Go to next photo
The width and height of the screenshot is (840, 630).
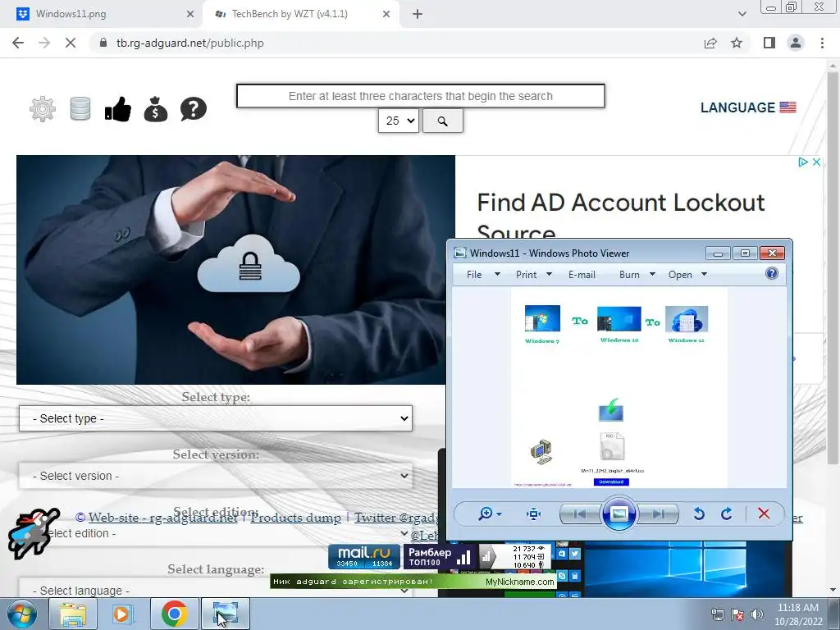point(659,514)
